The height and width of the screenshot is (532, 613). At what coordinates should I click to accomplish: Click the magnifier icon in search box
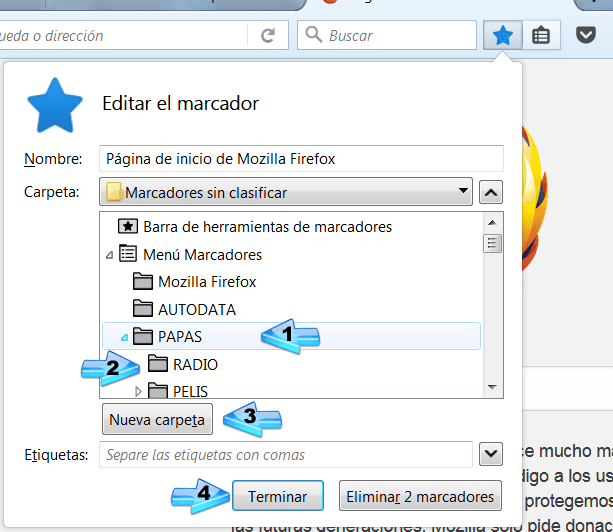(x=314, y=34)
